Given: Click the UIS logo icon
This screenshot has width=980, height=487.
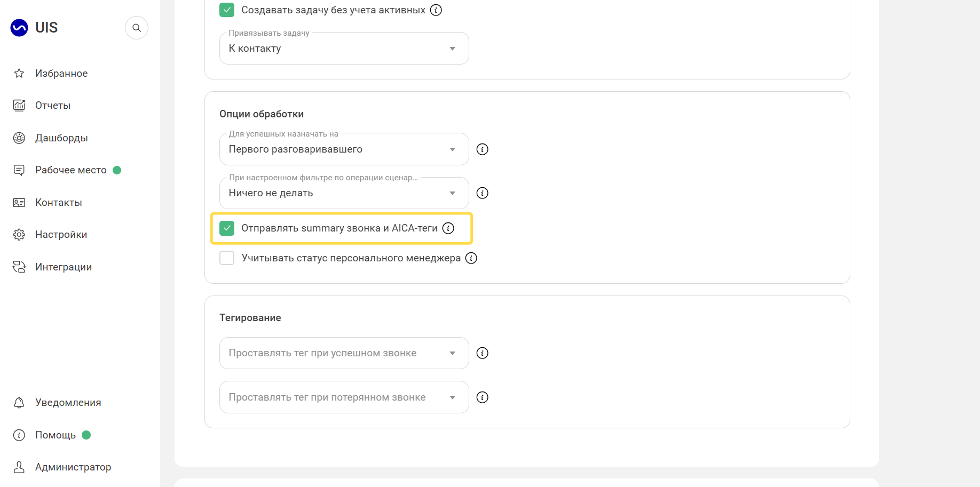Looking at the screenshot, I should 19,28.
